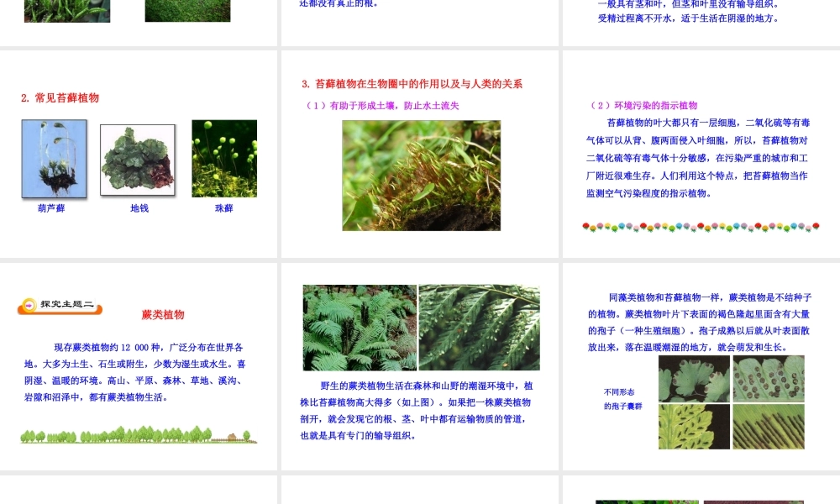Click paragraph beginning 同藻类植物和苔藓植物一样

tap(700, 323)
